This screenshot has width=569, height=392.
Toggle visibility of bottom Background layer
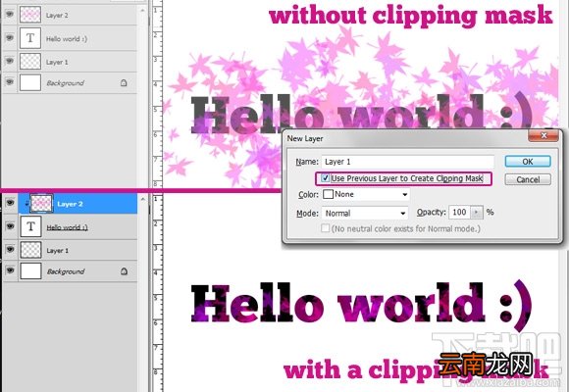click(x=10, y=270)
